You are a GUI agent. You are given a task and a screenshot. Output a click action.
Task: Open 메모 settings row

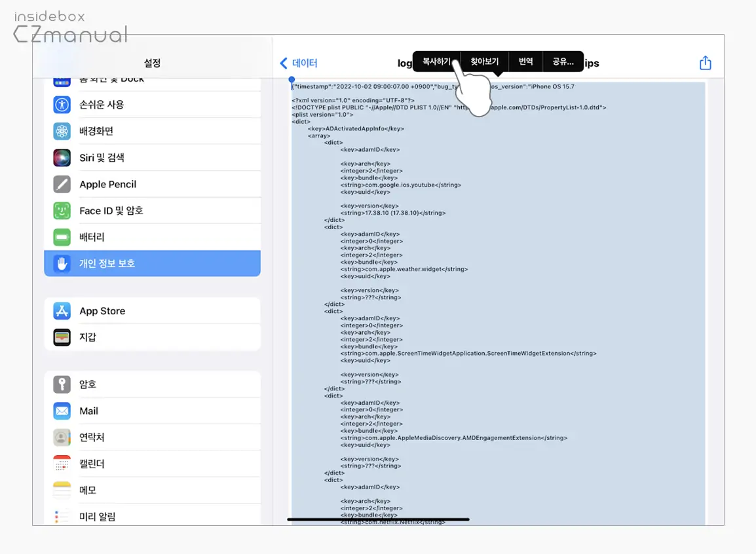click(x=153, y=490)
